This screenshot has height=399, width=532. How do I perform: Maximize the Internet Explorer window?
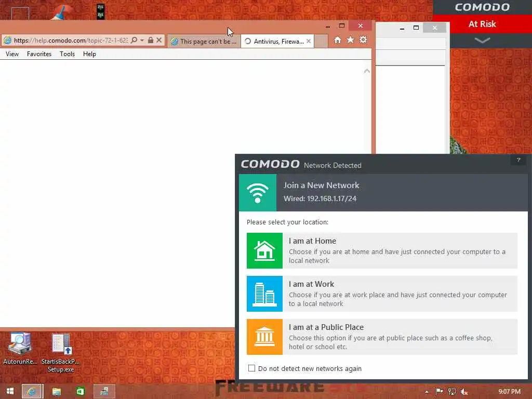click(342, 26)
